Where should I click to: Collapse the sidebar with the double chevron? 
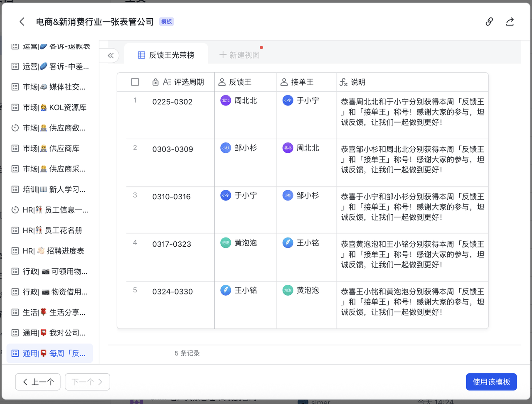click(x=111, y=56)
